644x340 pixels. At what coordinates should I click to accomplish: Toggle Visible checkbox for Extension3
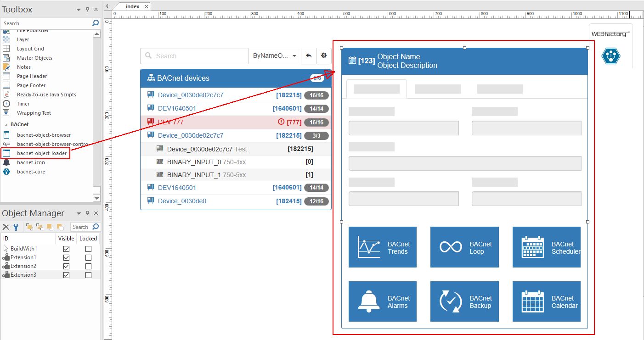(66, 275)
